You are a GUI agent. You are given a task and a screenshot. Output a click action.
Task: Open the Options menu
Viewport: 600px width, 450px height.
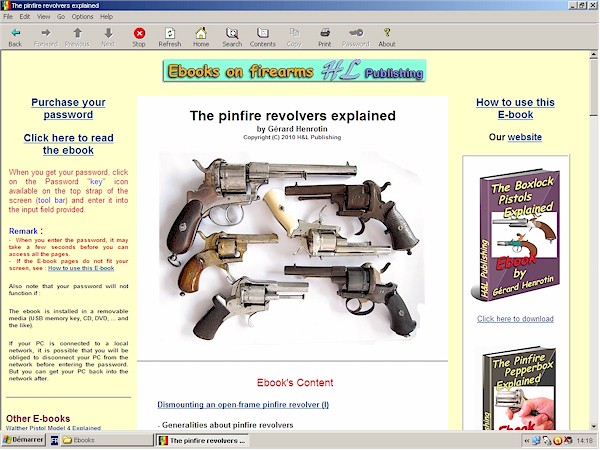pyautogui.click(x=82, y=16)
